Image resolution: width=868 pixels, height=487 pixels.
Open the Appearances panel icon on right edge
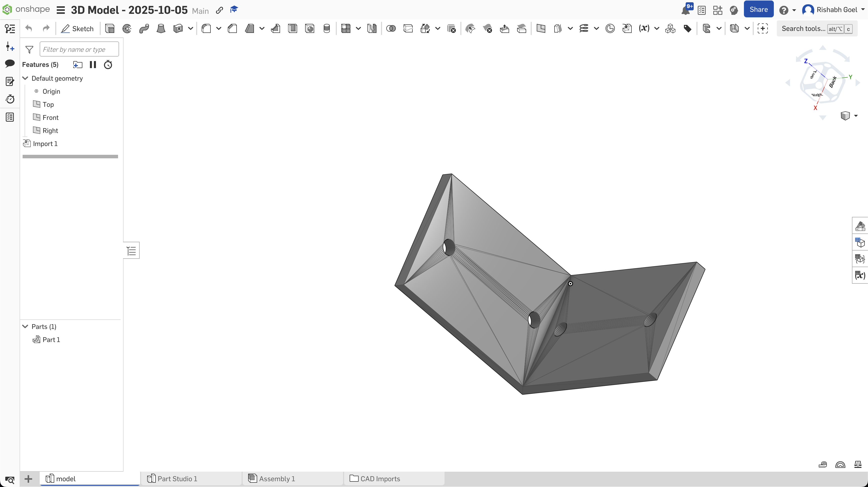pos(860,226)
